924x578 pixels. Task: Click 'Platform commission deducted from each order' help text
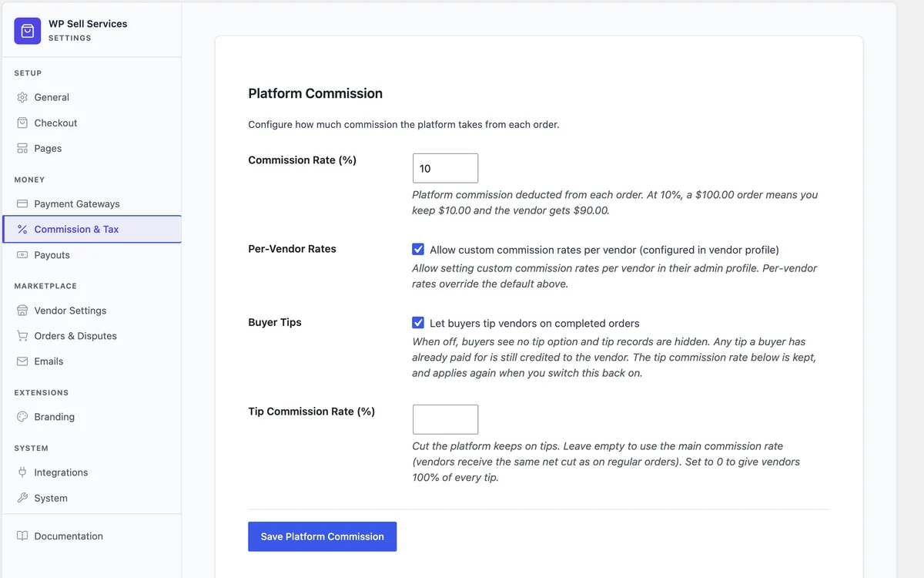tap(615, 203)
